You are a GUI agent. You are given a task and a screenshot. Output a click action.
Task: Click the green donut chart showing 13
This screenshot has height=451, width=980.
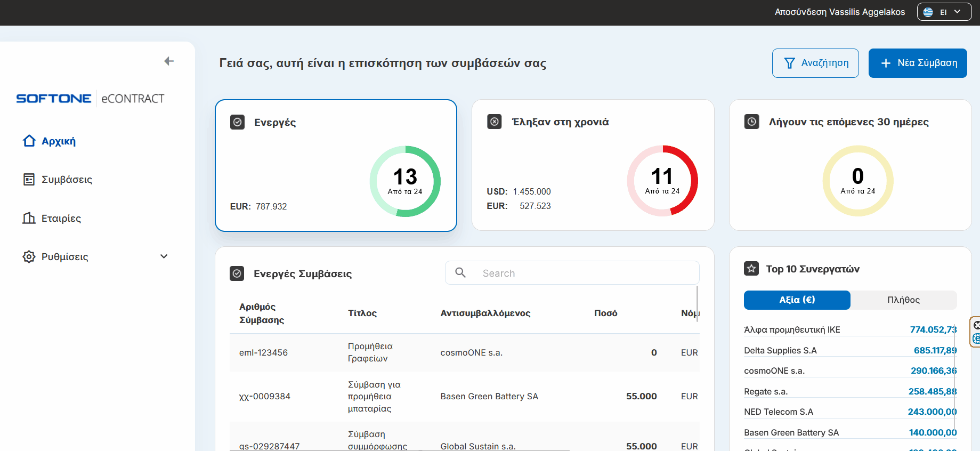[405, 181]
